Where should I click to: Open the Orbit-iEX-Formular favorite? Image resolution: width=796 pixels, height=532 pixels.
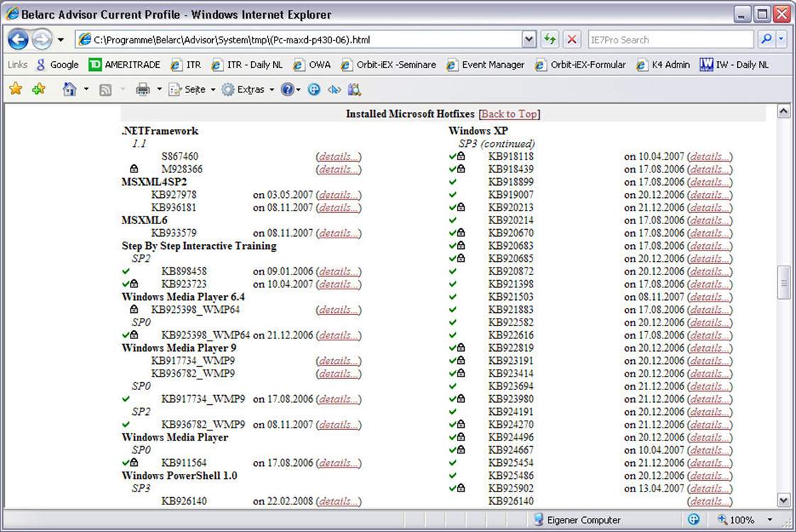[580, 65]
